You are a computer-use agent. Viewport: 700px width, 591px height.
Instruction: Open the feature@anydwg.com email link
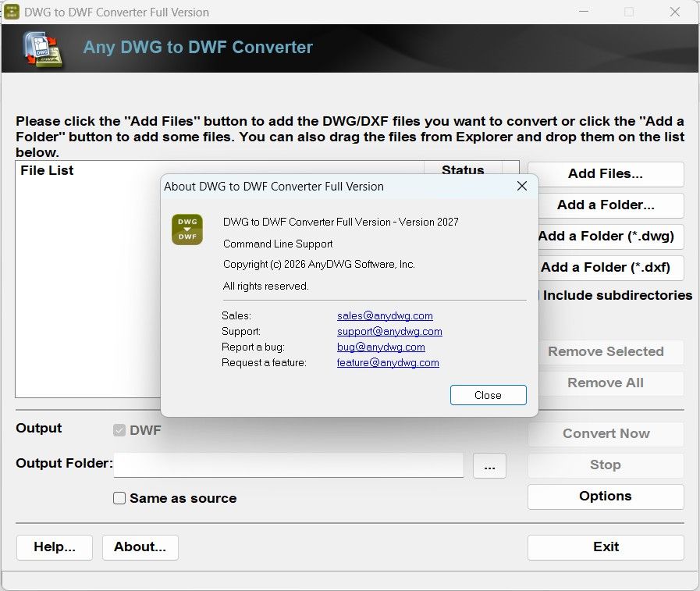(388, 363)
